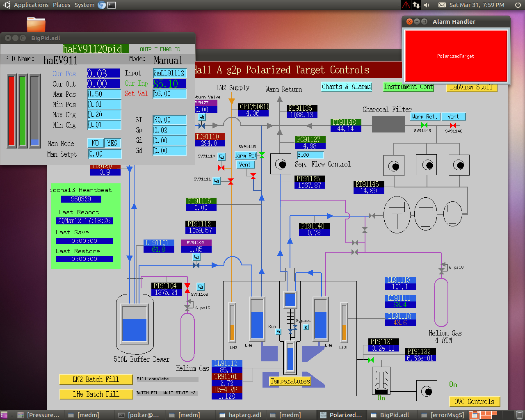Image resolution: width=525 pixels, height=420 pixels.
Task: Open the power session menu icon
Action: (518, 5)
